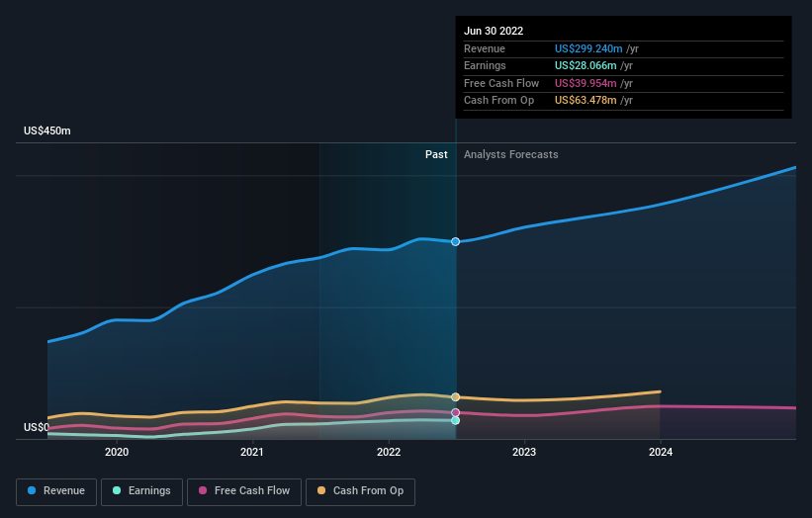
Task: Click the Past region label
Action: 436,154
